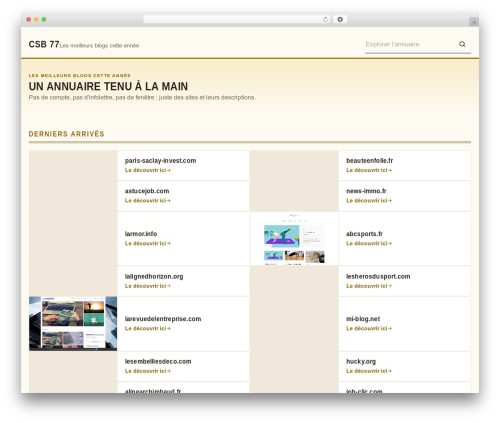Open hucky.org listing title
Viewport: 500px width, 423px height.
coord(361,361)
